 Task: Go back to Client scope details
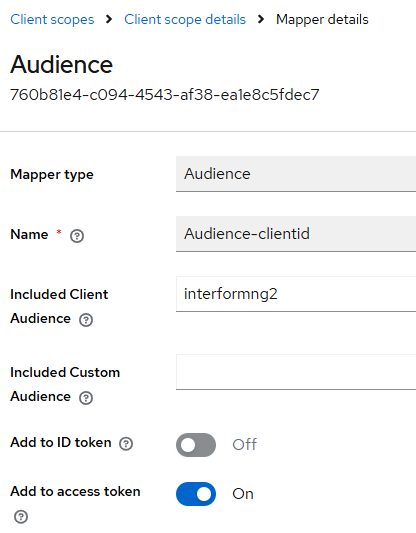[185, 20]
